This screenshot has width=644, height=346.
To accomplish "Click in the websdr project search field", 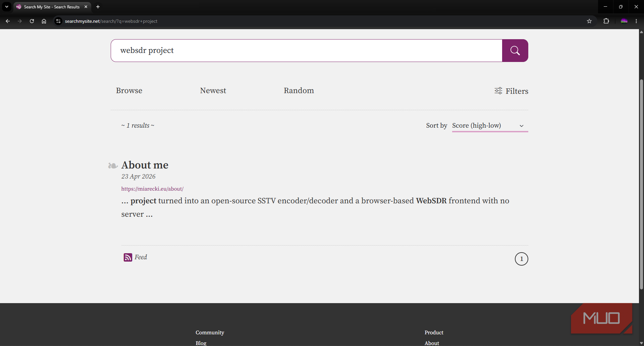I will pos(307,51).
